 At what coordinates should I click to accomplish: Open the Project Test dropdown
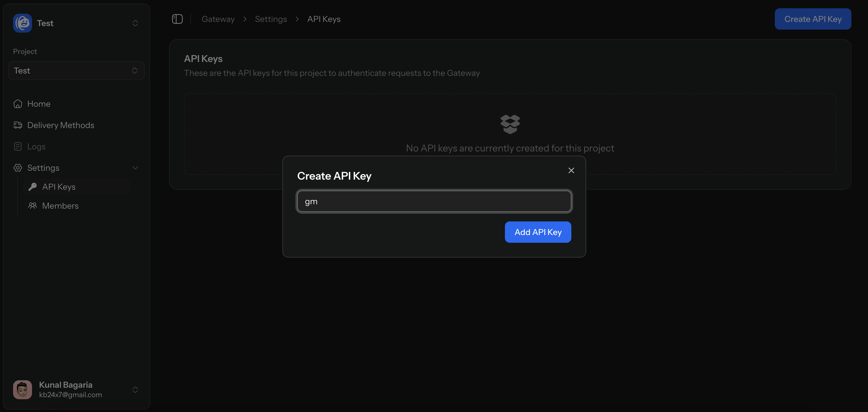click(77, 71)
